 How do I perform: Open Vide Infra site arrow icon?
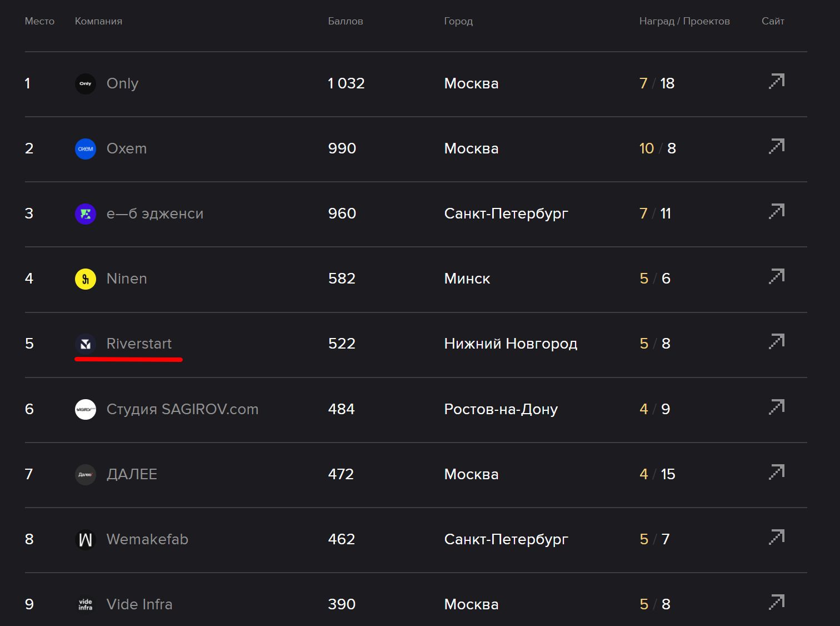(777, 602)
